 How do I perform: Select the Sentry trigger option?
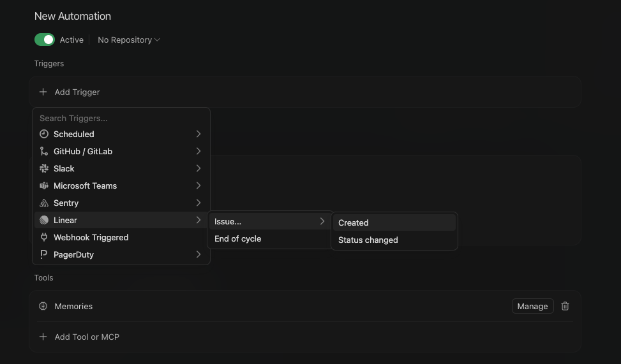point(121,203)
